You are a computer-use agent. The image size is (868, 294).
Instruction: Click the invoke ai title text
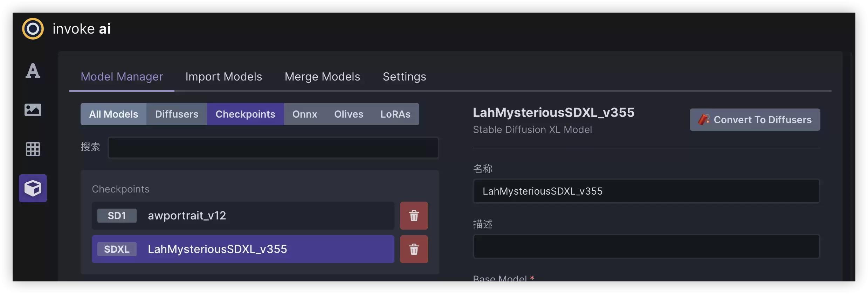pos(82,29)
